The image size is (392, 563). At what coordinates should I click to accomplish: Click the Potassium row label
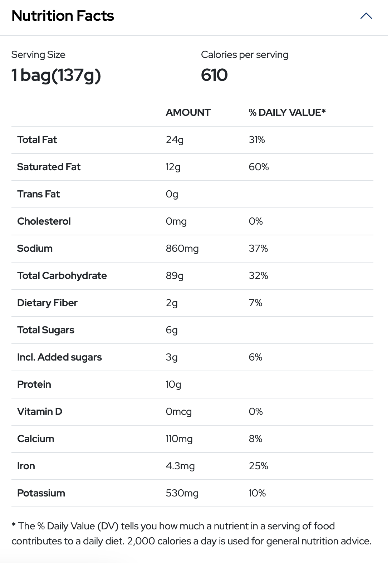coord(41,493)
